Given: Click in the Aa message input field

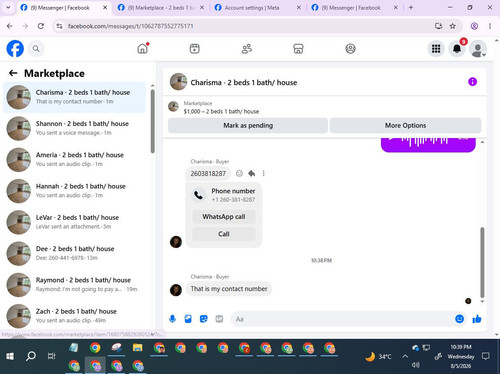Looking at the screenshot, I should (342, 319).
